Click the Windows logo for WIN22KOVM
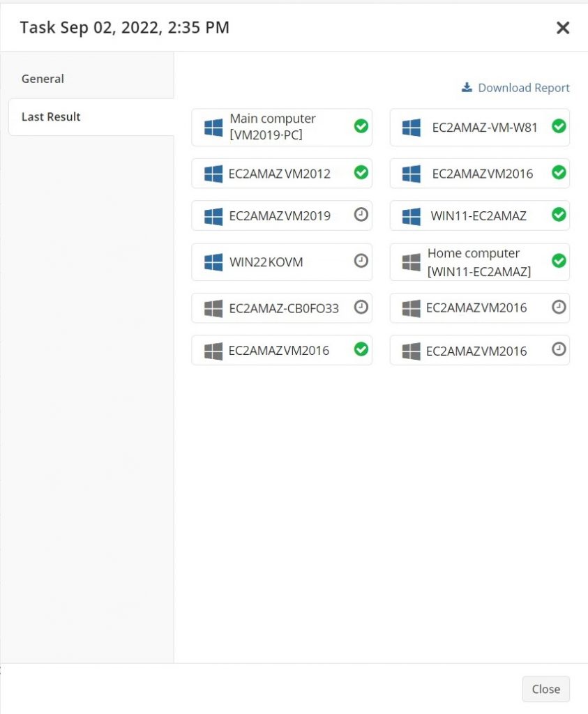The image size is (588, 714). [x=213, y=261]
